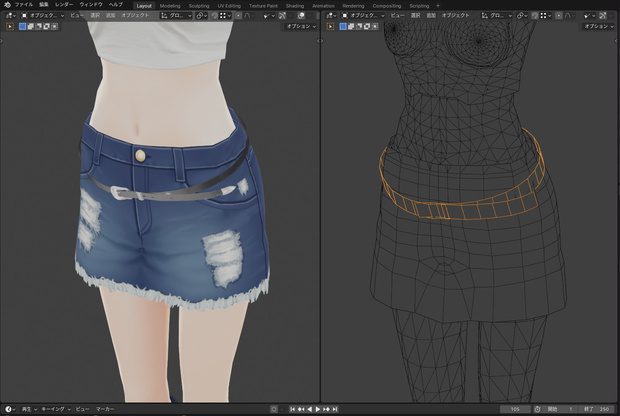Click viewport shading sphere icon in left viewport

click(301, 16)
